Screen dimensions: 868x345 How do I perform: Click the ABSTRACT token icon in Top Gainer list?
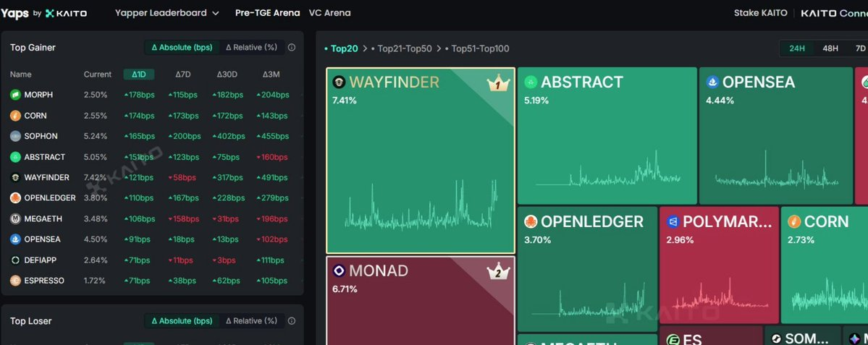tap(15, 157)
